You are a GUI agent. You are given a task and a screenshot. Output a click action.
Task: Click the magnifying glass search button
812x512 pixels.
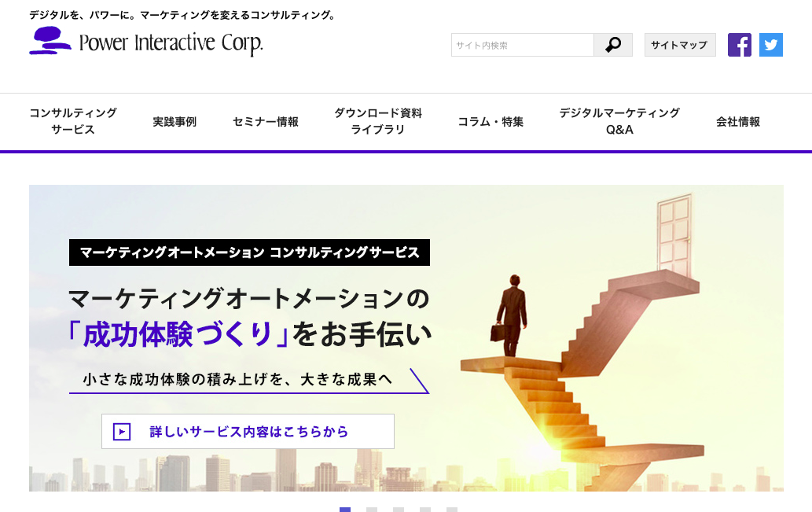click(x=613, y=45)
